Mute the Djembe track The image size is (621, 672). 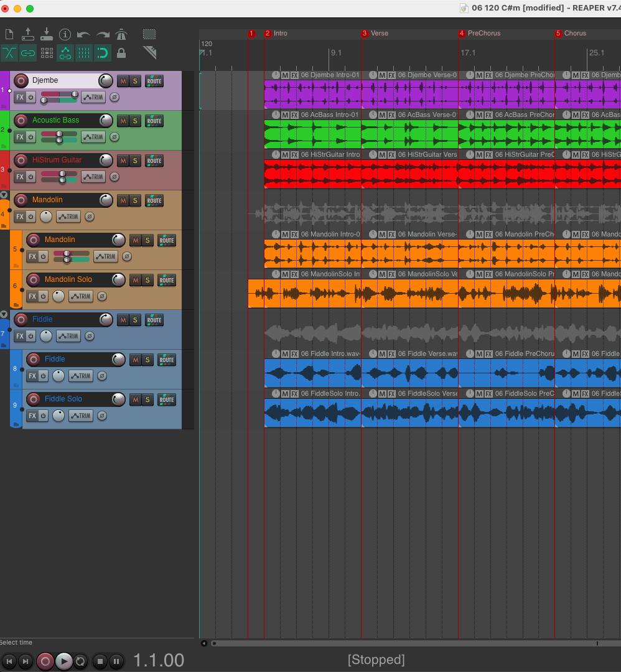[x=123, y=81]
